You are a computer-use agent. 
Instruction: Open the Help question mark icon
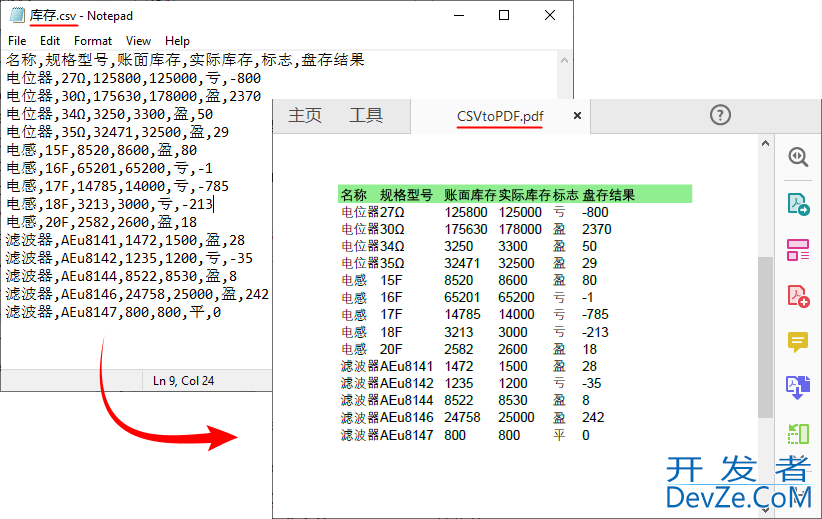[720, 115]
